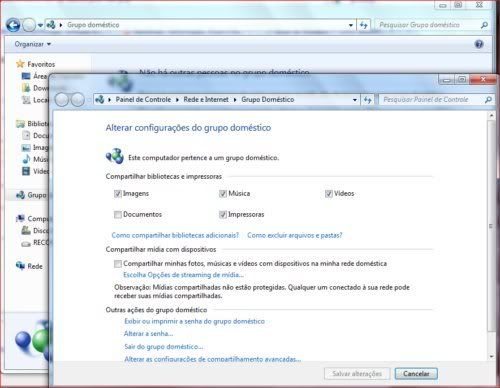The image size is (500, 388).
Task: Close the Control Panel window
Action: pos(483,79)
